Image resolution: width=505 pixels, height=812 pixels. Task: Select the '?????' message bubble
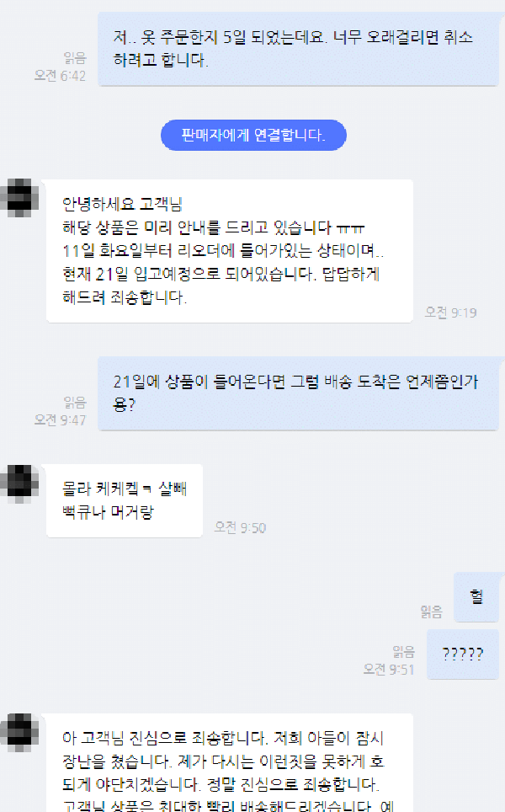[463, 654]
